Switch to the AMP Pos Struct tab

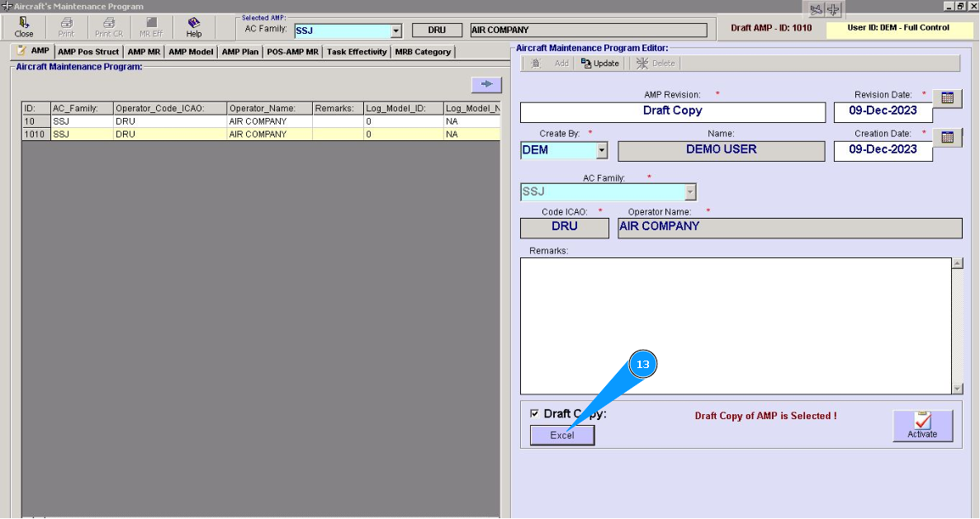point(88,52)
